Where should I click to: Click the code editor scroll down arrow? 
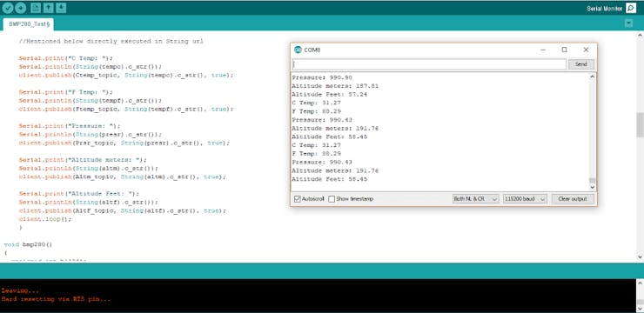click(640, 257)
